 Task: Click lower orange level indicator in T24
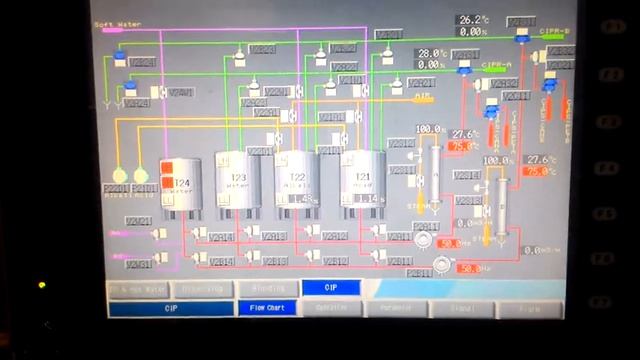click(x=167, y=183)
